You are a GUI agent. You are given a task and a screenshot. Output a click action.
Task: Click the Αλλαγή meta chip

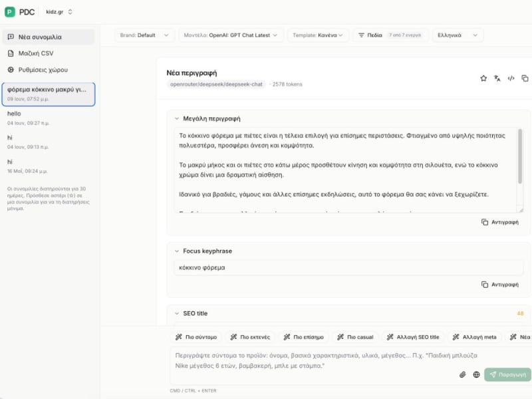coord(474,337)
